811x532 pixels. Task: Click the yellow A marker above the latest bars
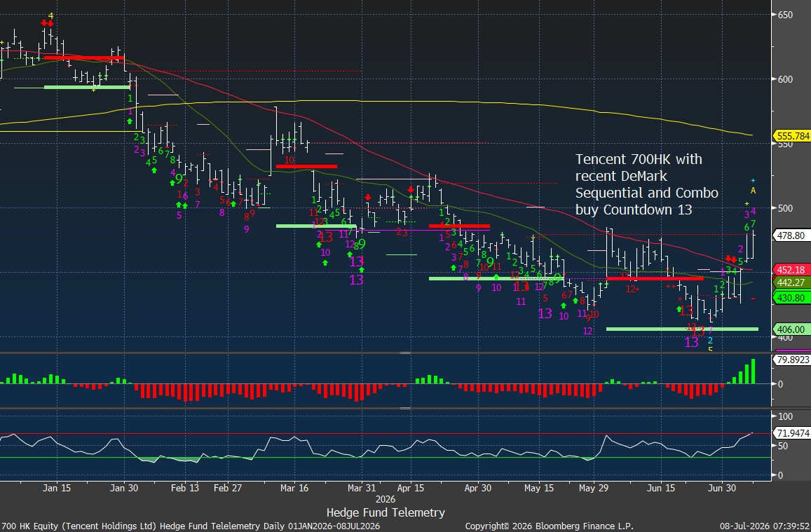(753, 191)
